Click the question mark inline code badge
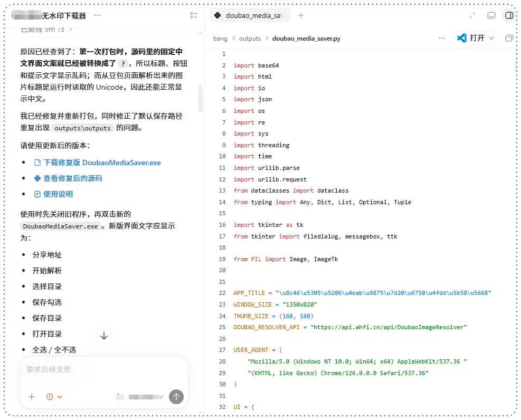The width and height of the screenshot is (521, 420). [x=123, y=64]
